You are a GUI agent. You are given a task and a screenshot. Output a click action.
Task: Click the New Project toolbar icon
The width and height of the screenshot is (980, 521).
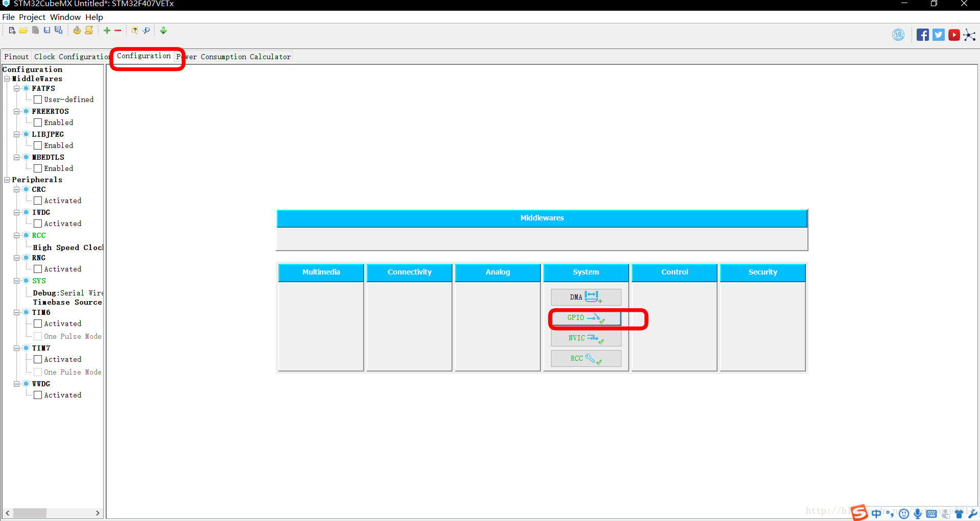pos(12,31)
